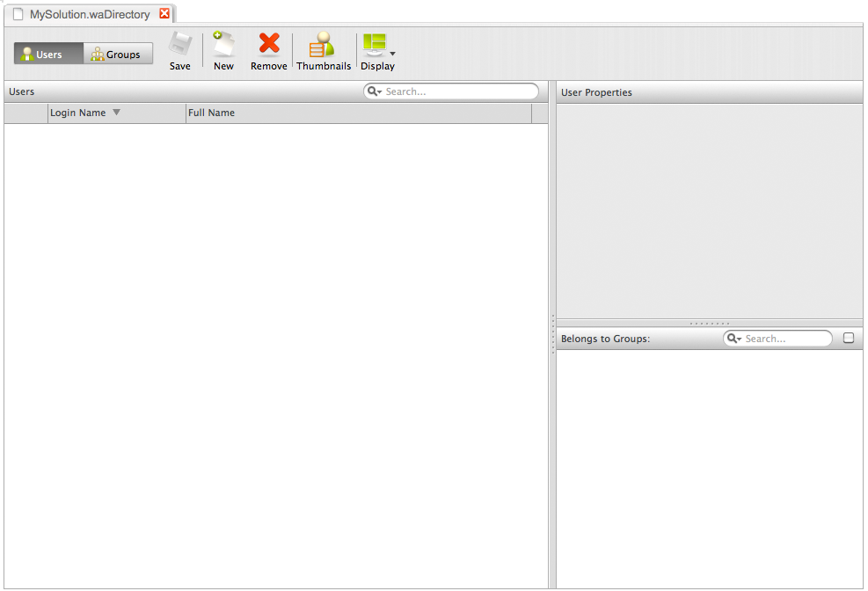868x591 pixels.
Task: Click the Full Name column header
Action: 352,113
